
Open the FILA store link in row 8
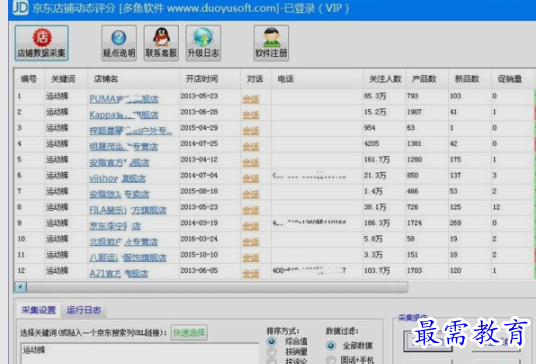(128, 210)
